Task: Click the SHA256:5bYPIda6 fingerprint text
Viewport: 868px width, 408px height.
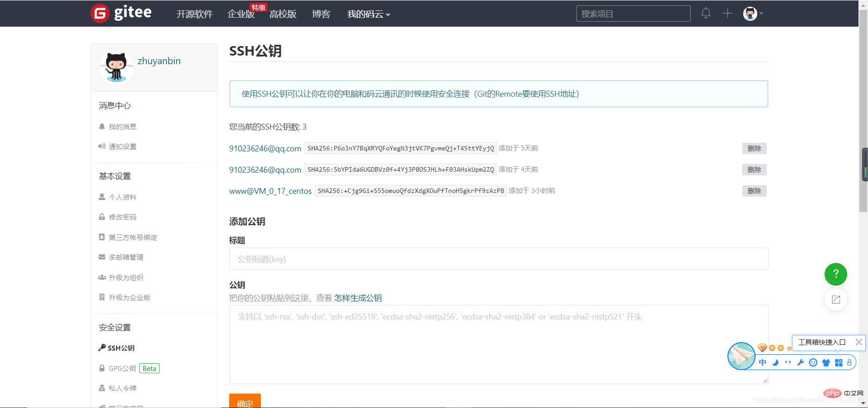Action: tap(401, 170)
